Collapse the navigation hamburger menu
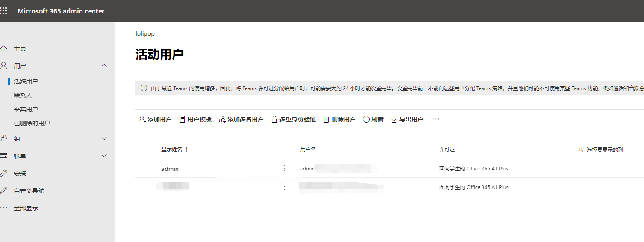 3,31
